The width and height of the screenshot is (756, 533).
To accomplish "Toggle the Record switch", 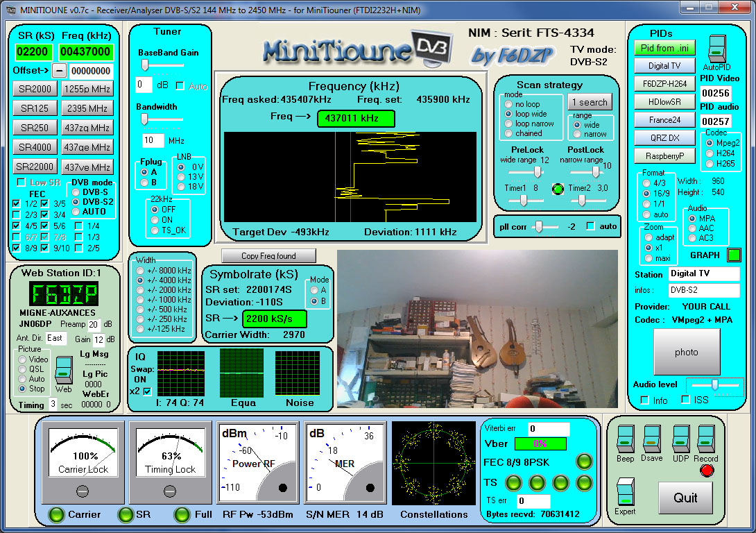I will (x=706, y=439).
